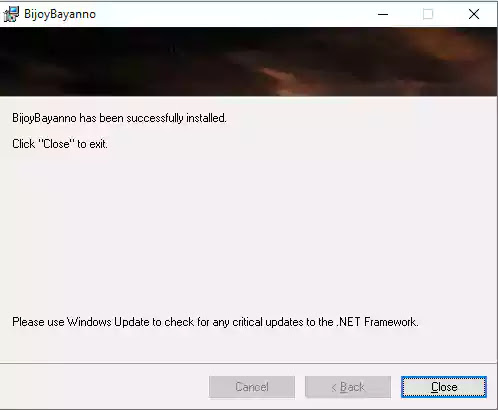Viewport: 498px width, 410px height.
Task: Click the 'Click "Close" to exit' text
Action: (60, 144)
